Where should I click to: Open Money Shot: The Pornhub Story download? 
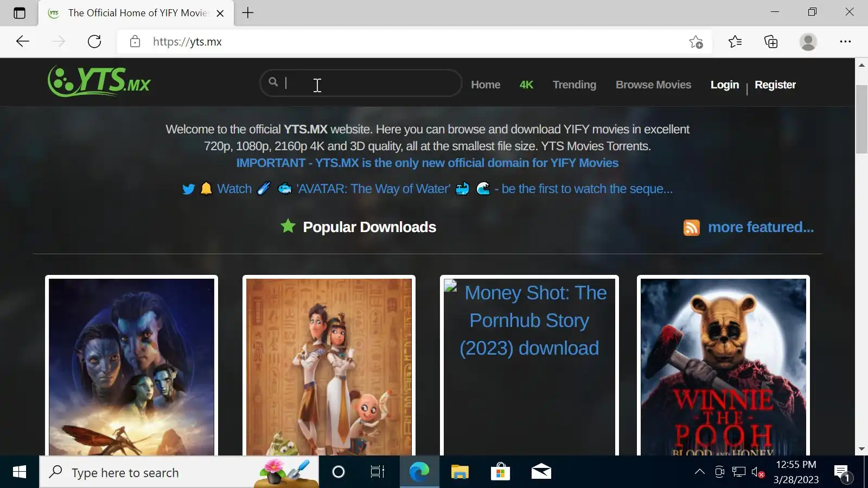(x=529, y=320)
